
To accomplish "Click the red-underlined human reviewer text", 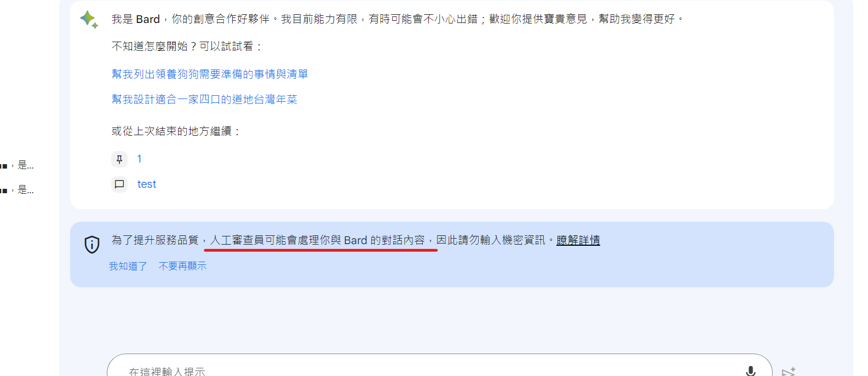I will click(318, 240).
